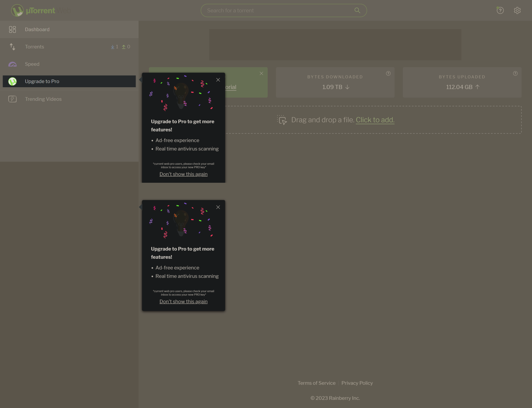Click the search magnifier icon

pos(357,10)
